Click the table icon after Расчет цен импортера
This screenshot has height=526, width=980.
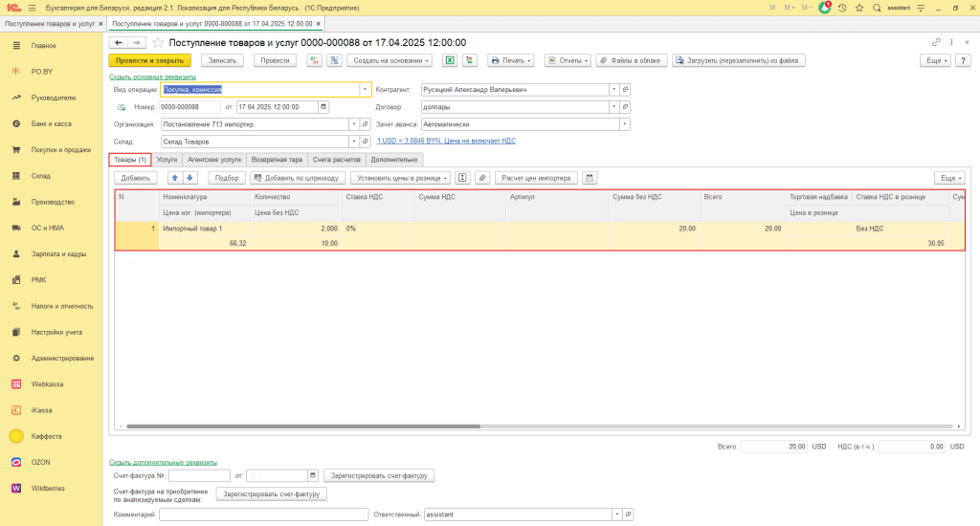[x=590, y=178]
